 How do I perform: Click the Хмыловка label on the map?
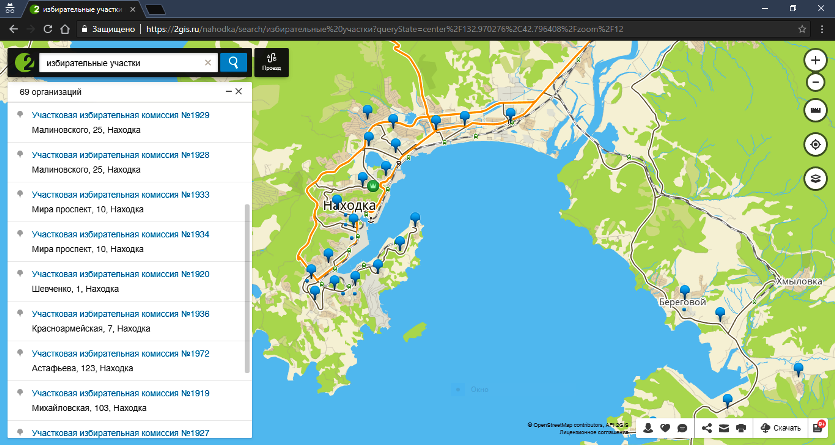tap(799, 282)
